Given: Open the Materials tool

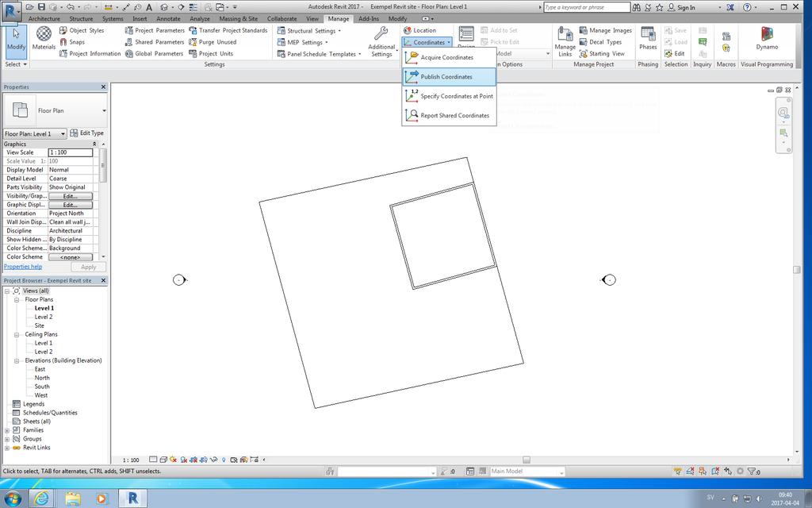Looking at the screenshot, I should point(44,38).
